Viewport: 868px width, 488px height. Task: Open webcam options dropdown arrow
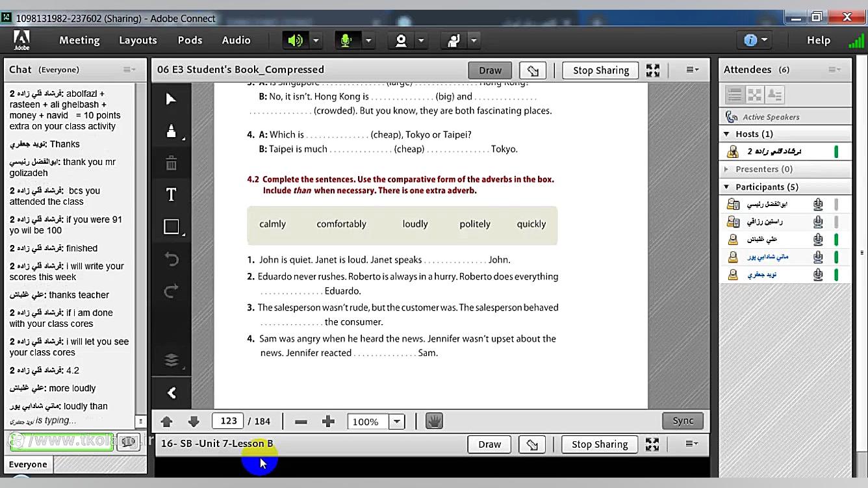[x=421, y=40]
